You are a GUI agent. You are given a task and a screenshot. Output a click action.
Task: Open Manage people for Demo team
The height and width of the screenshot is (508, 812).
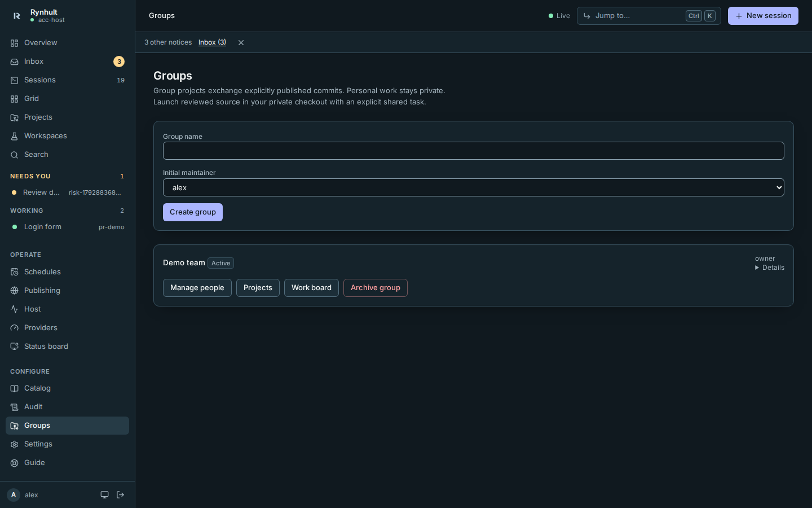coord(197,288)
